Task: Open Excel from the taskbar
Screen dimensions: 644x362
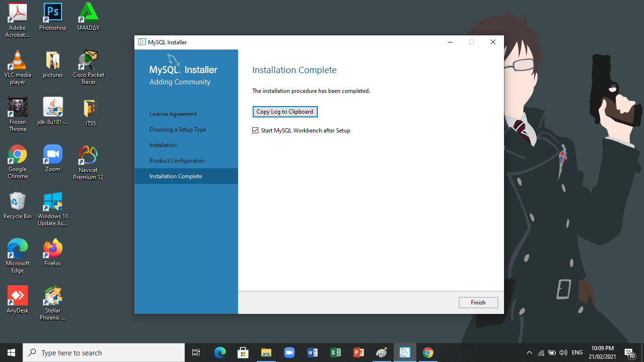Action: coord(335,353)
